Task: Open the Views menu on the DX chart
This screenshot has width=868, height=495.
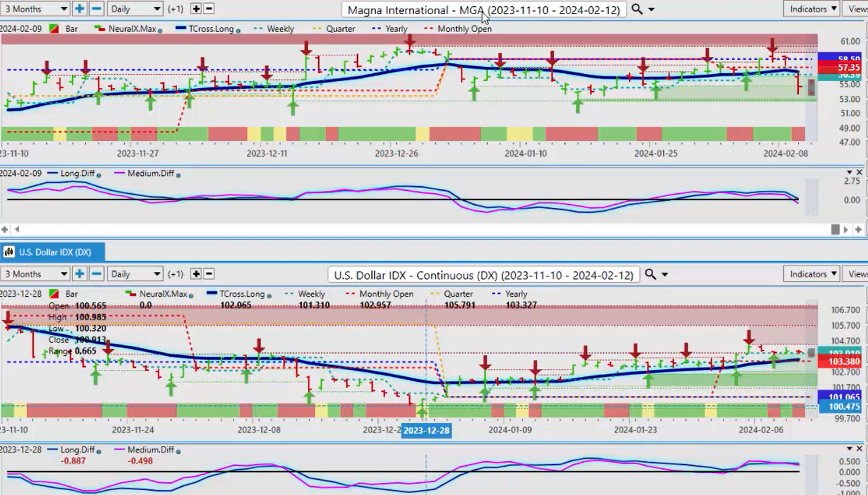Action: pos(856,274)
